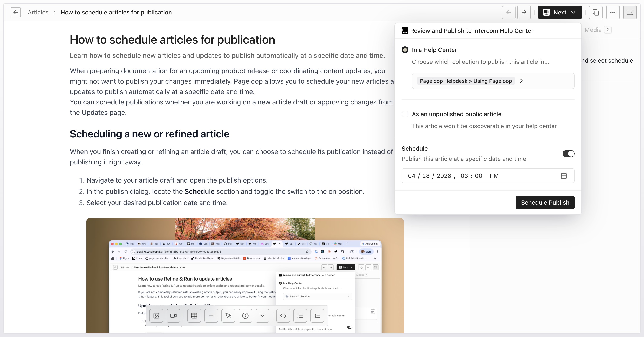Click step 'Navigate to your article draft' line
The width and height of the screenshot is (644, 337).
tap(177, 180)
